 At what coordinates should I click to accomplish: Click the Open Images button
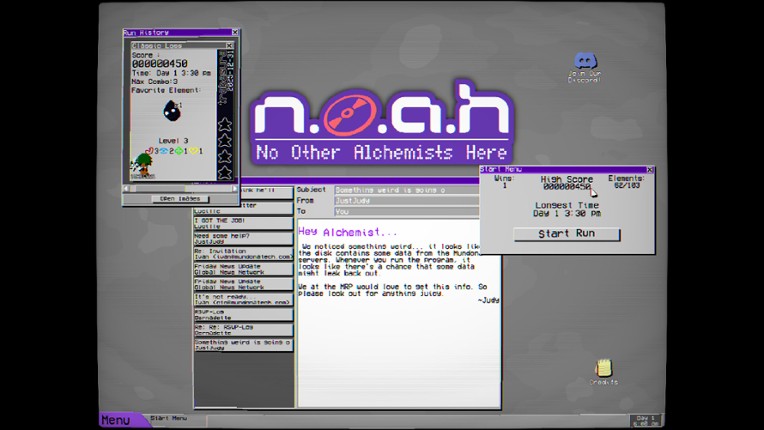[x=181, y=198]
